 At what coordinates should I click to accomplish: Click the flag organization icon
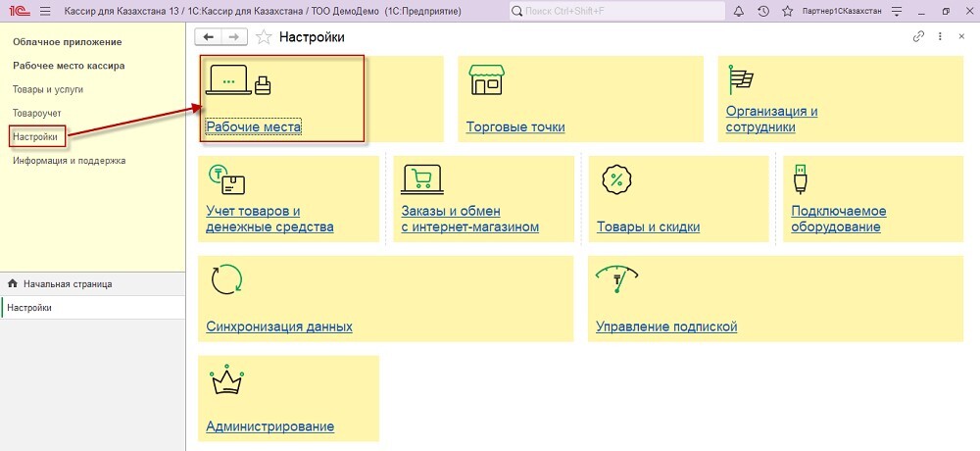[x=741, y=79]
